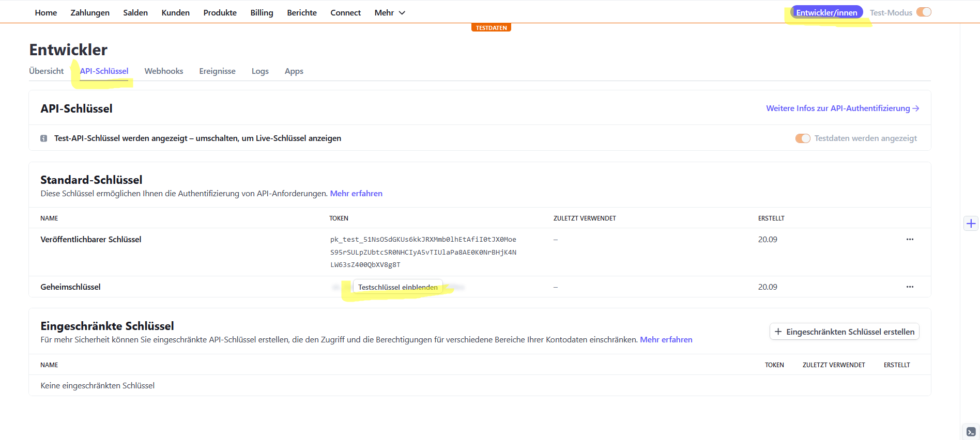Toggle the Testdaten werden angezeigt switch
The height and width of the screenshot is (440, 980).
point(802,138)
